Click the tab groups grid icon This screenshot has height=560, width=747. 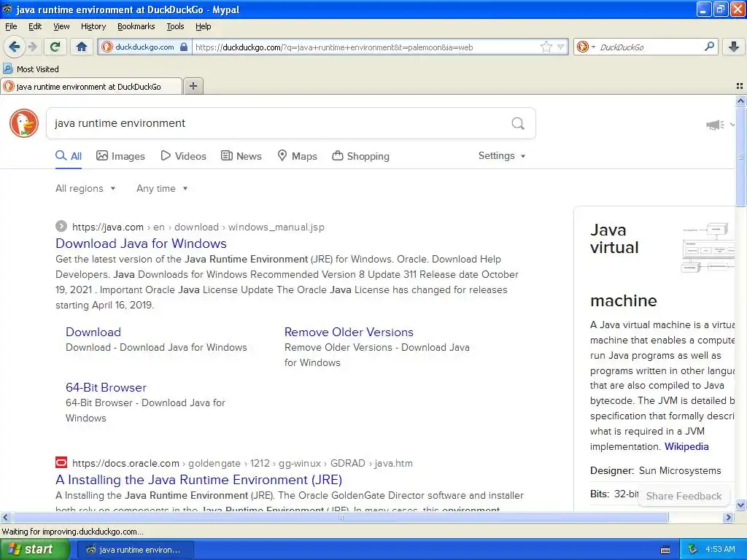click(x=740, y=86)
